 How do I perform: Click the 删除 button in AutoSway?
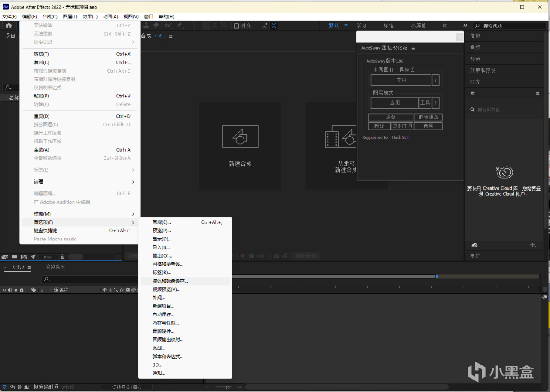coord(379,126)
